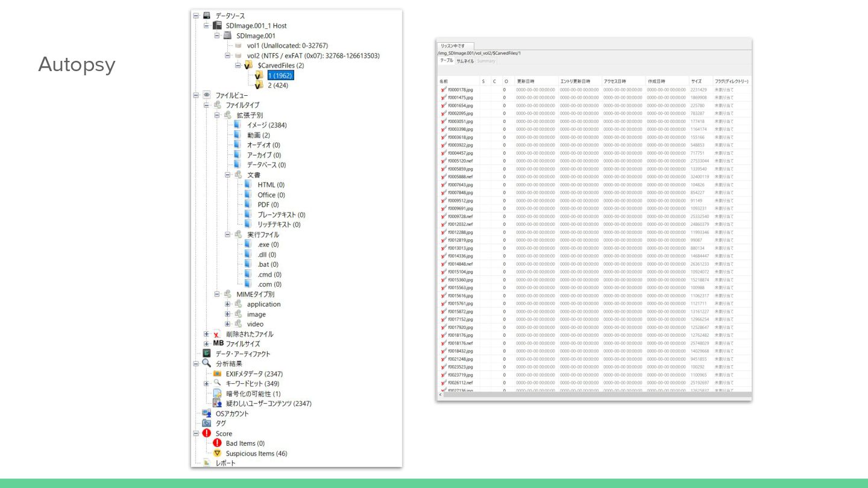Collapse the 拡張子別 node
The width and height of the screenshot is (868, 488).
pyautogui.click(x=217, y=115)
